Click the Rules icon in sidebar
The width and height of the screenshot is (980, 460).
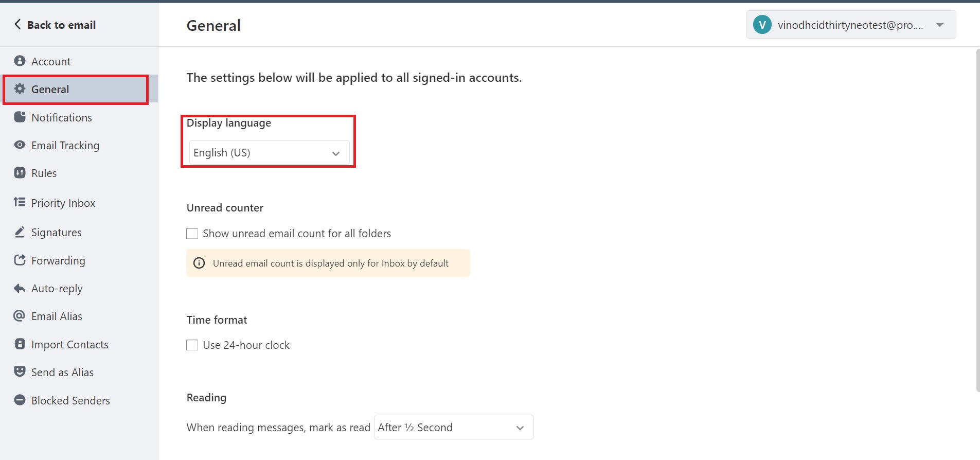click(20, 173)
